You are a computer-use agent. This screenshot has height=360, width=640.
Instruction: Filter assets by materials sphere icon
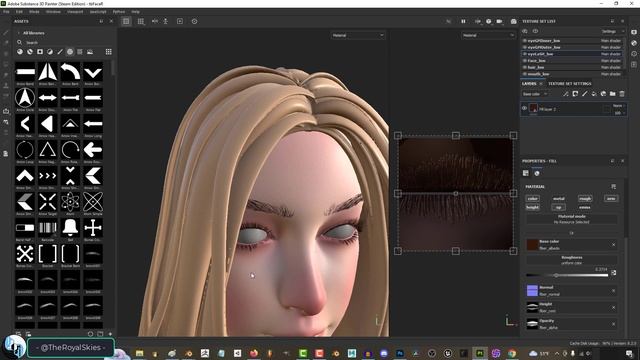pos(20,52)
